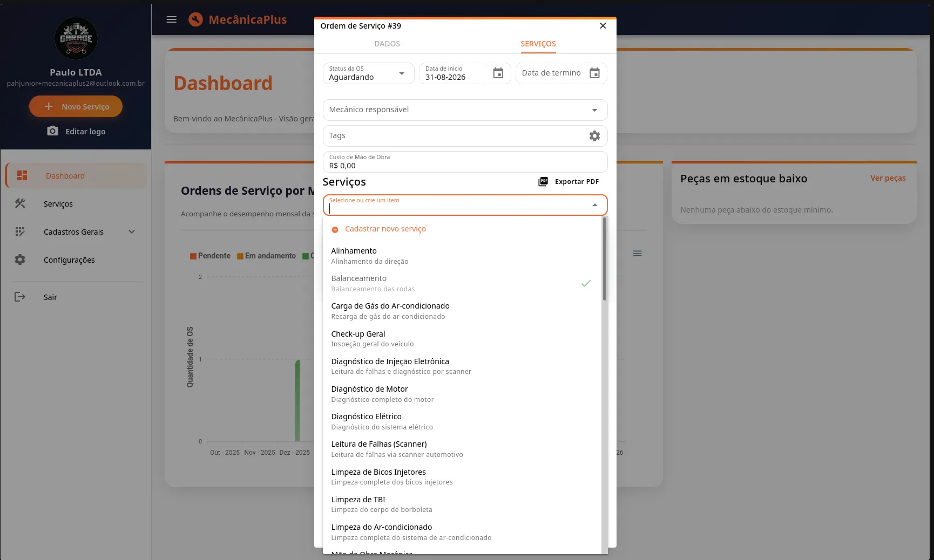The height and width of the screenshot is (560, 934).
Task: Open the Mecânico responsável dropdown
Action: (465, 110)
